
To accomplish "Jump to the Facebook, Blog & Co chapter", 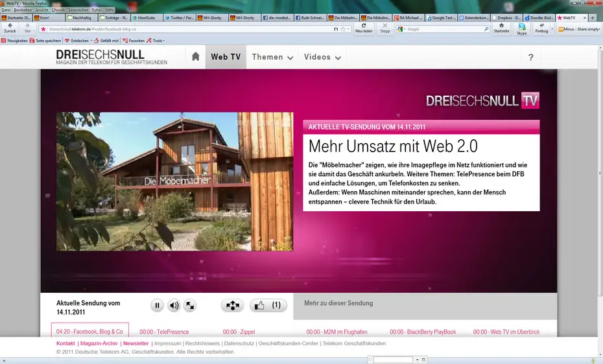I will pyautogui.click(x=89, y=332).
